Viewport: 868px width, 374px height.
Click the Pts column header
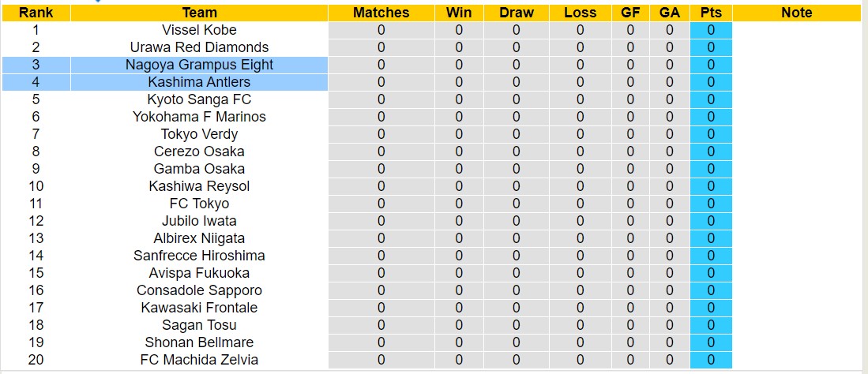[x=711, y=13]
